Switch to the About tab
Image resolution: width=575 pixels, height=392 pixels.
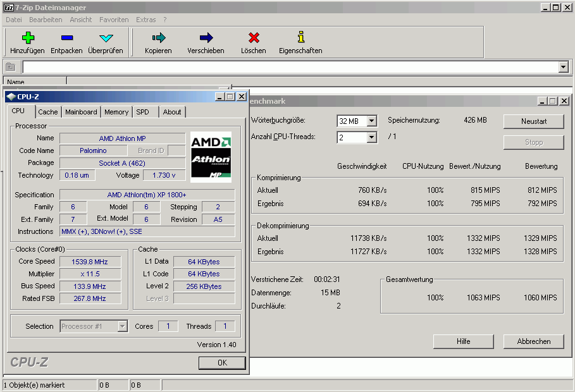pos(172,112)
